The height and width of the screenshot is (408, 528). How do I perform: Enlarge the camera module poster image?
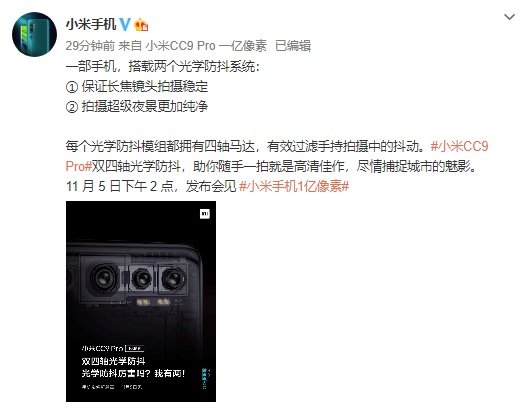point(141,301)
